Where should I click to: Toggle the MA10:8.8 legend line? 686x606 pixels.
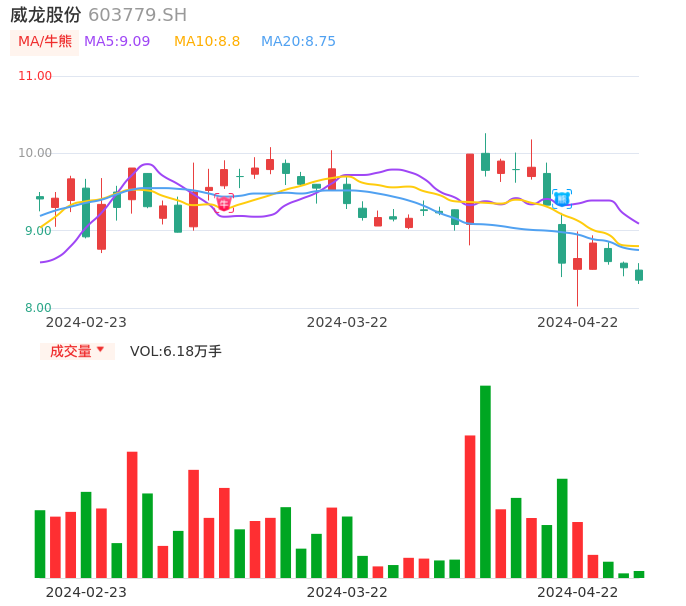coord(207,42)
